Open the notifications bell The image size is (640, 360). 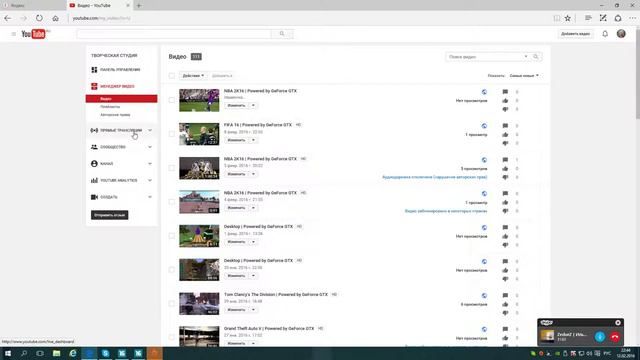[x=605, y=34]
